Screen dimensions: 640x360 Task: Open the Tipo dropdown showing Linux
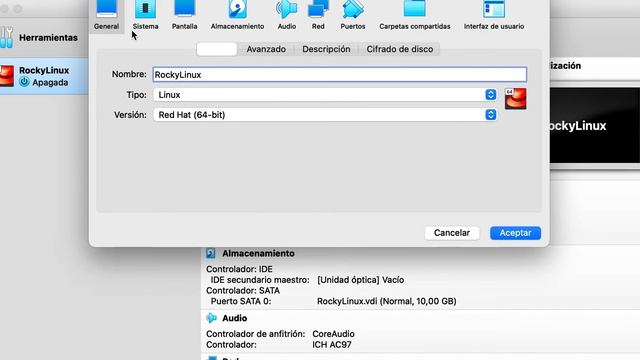(x=325, y=95)
